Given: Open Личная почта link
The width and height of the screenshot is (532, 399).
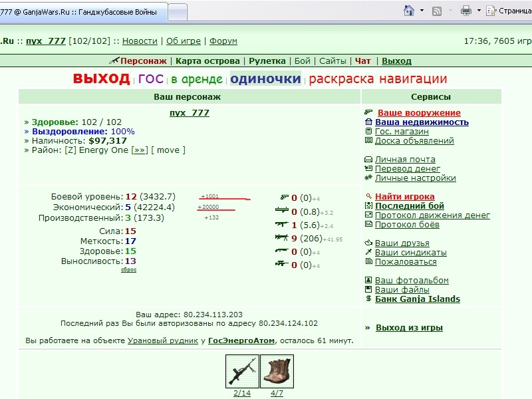Looking at the screenshot, I should (405, 160).
